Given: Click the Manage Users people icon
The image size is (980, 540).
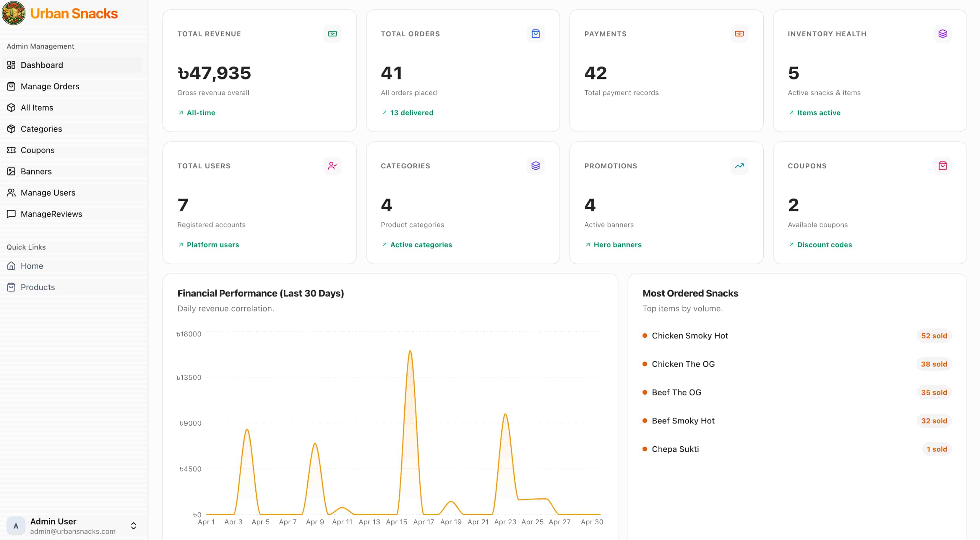Looking at the screenshot, I should pos(12,193).
